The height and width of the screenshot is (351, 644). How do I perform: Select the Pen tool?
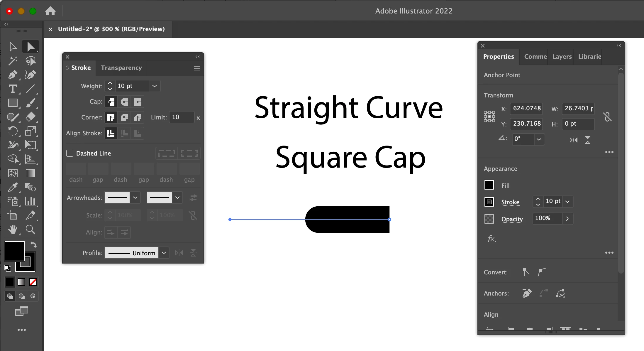[13, 75]
